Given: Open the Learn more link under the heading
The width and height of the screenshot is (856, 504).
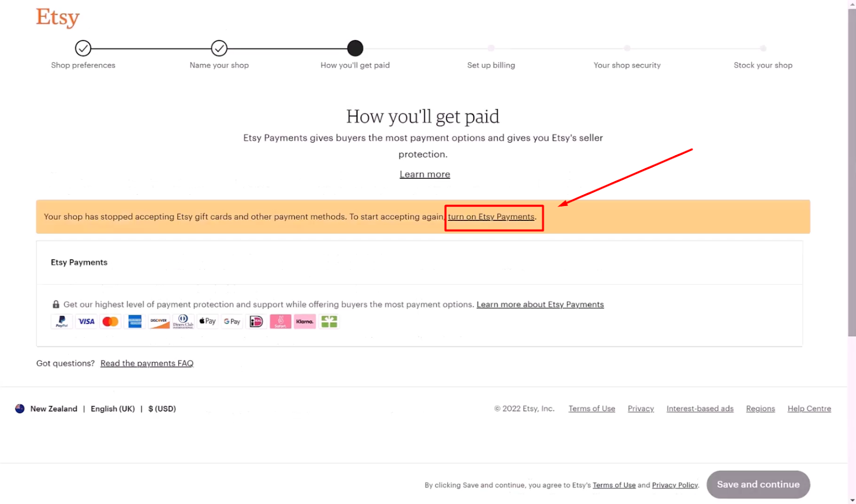Looking at the screenshot, I should coord(425,174).
